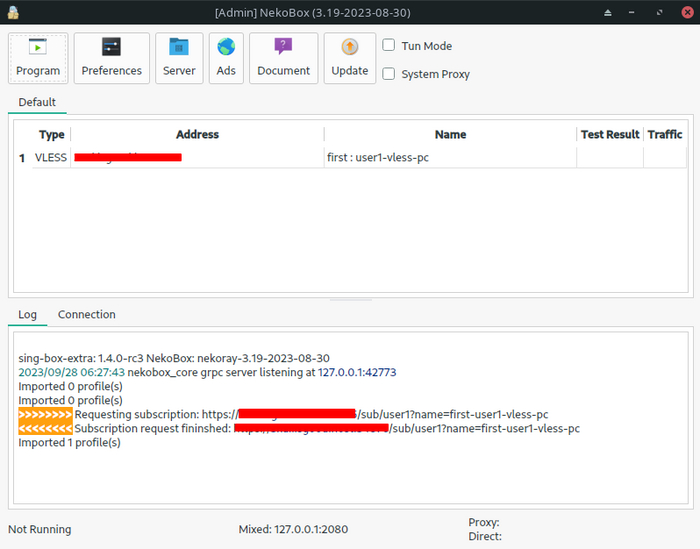Sort by the Test Result column
This screenshot has height=549, width=700.
[610, 134]
